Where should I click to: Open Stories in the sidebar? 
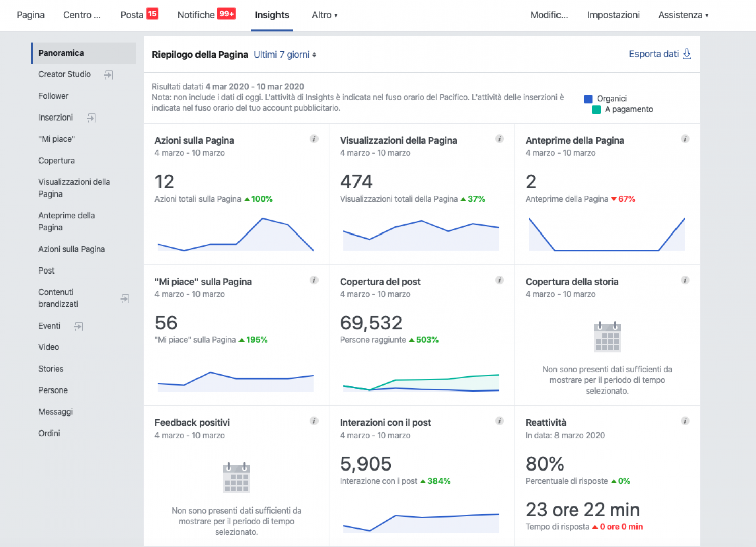click(x=51, y=369)
